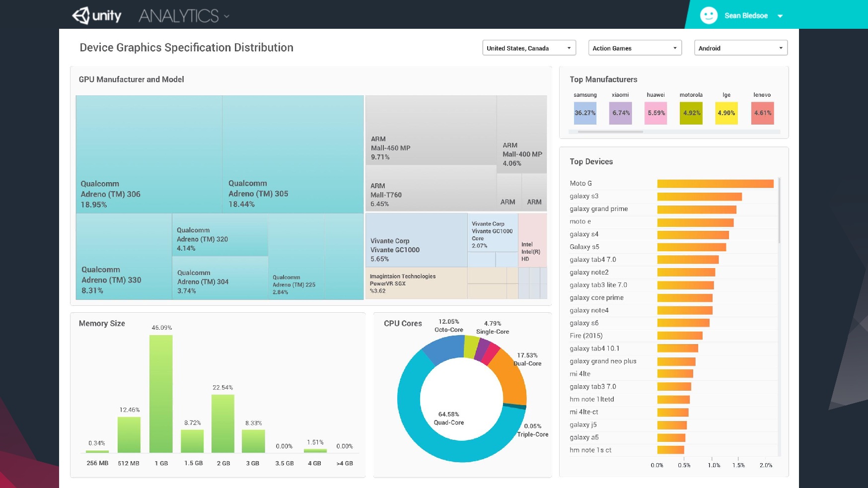Click the Qualcomm Adreno (TM) 306 treemap tile
The image size is (868, 488).
[149, 154]
